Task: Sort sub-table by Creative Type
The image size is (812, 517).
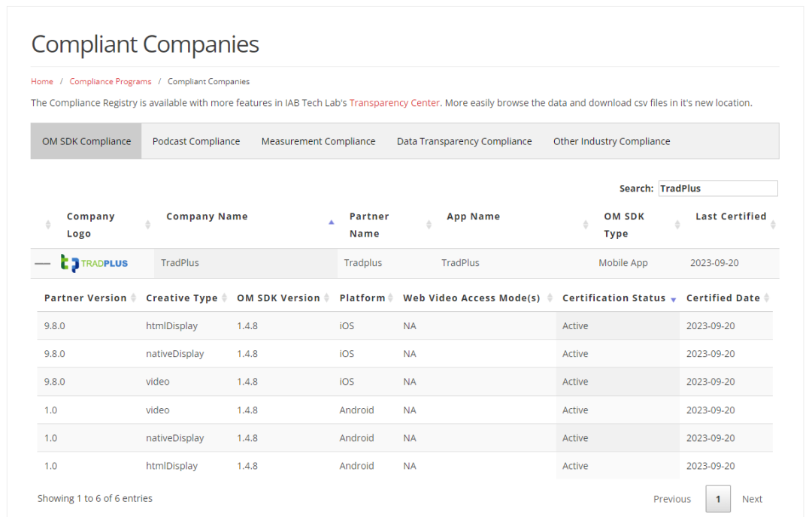Action: (x=182, y=298)
